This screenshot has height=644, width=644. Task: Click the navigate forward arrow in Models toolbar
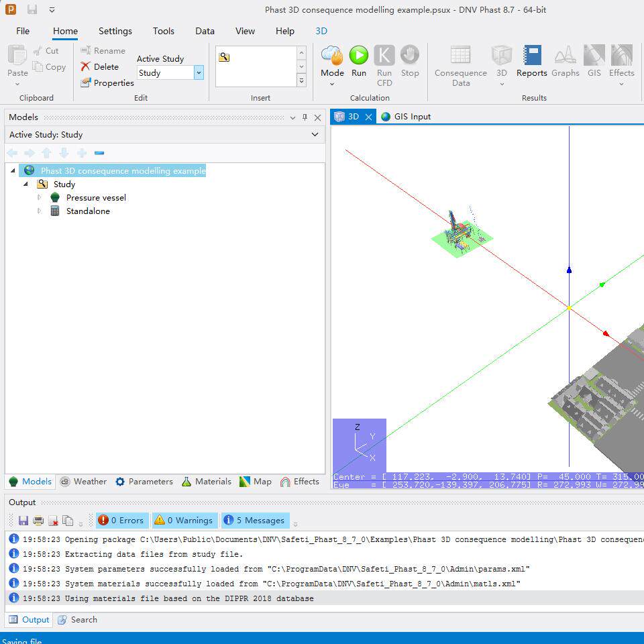tap(29, 153)
